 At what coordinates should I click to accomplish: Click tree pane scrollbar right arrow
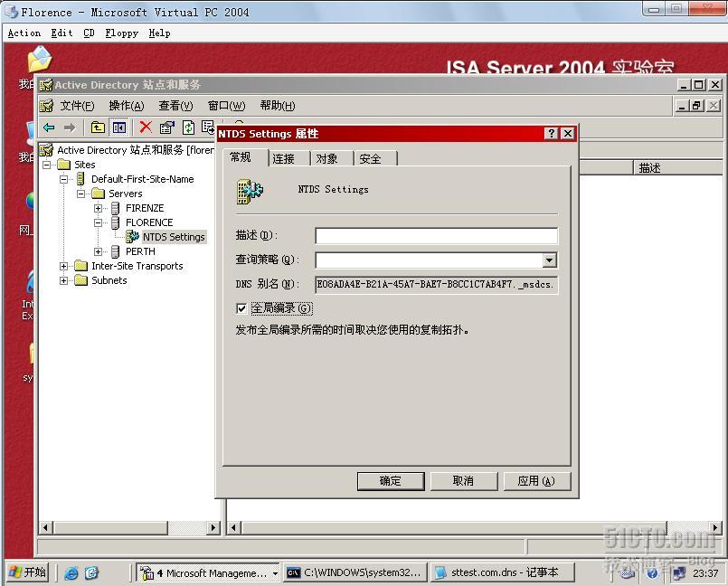tap(213, 527)
